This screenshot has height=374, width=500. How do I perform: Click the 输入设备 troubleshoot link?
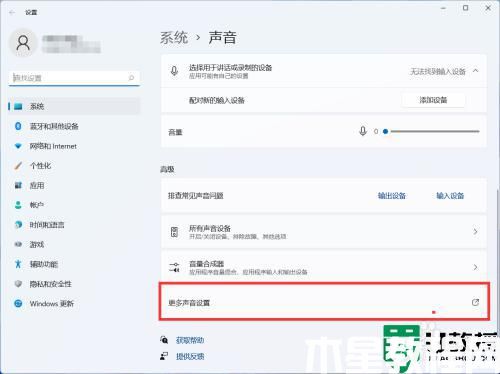[450, 196]
